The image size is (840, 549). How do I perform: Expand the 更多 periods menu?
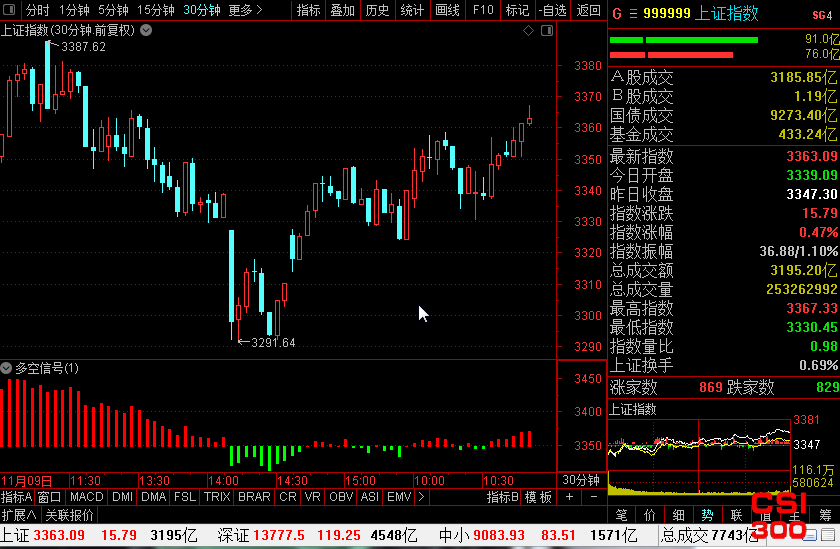(245, 10)
